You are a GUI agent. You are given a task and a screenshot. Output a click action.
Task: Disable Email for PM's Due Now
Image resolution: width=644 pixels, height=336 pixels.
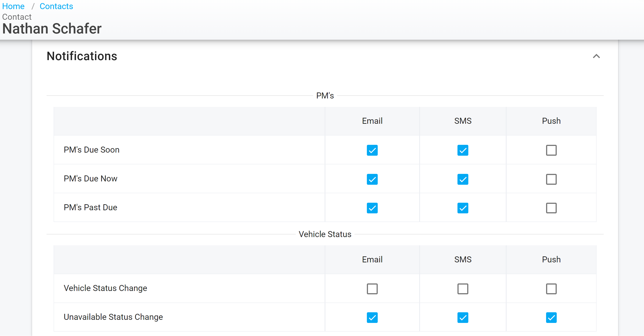372,179
